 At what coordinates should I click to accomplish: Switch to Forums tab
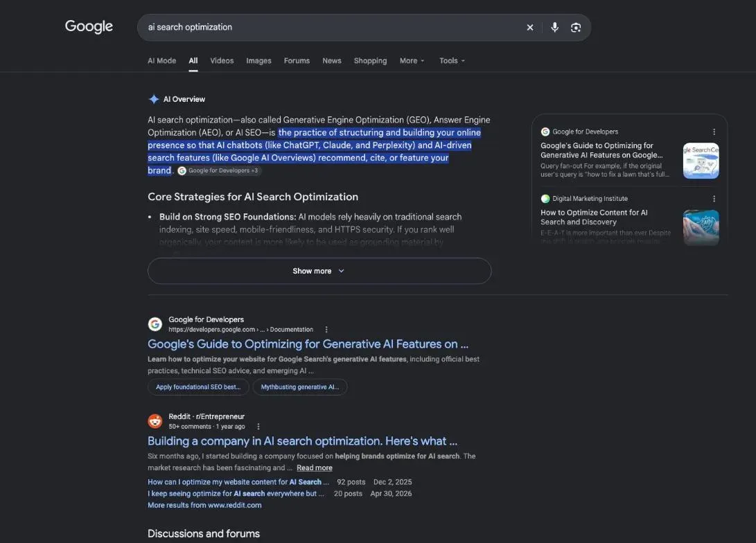pyautogui.click(x=297, y=61)
